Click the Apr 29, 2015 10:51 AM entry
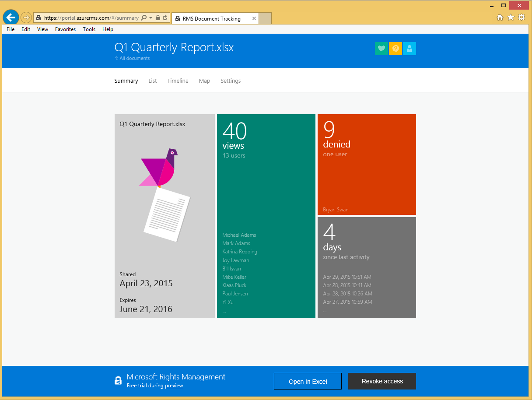 (x=347, y=277)
